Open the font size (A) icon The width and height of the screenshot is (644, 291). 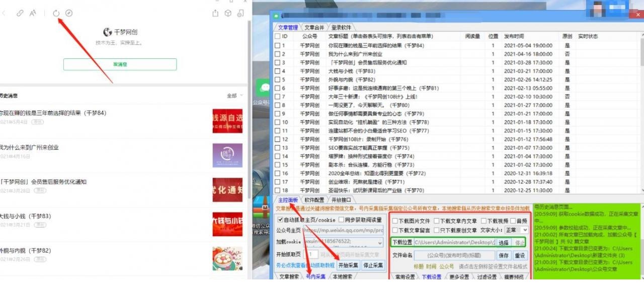click(x=33, y=13)
